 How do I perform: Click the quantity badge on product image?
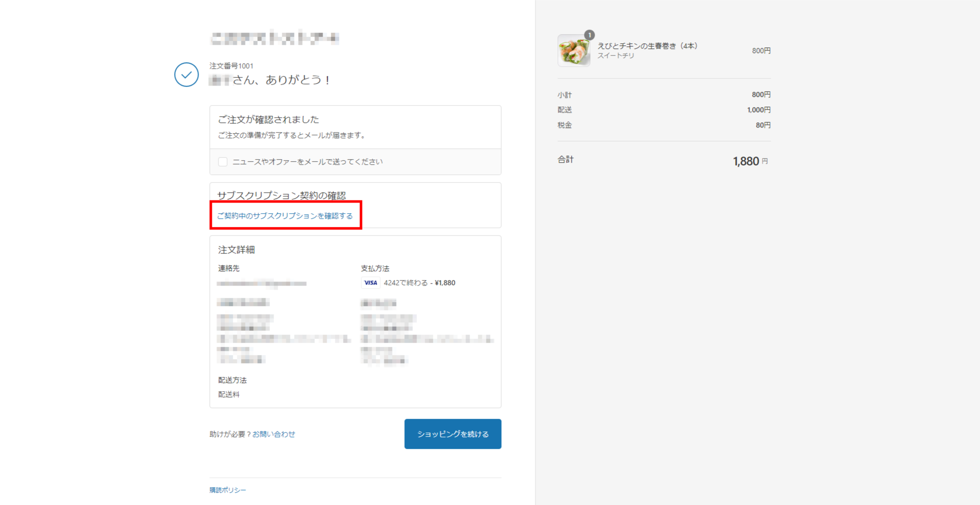(x=589, y=35)
